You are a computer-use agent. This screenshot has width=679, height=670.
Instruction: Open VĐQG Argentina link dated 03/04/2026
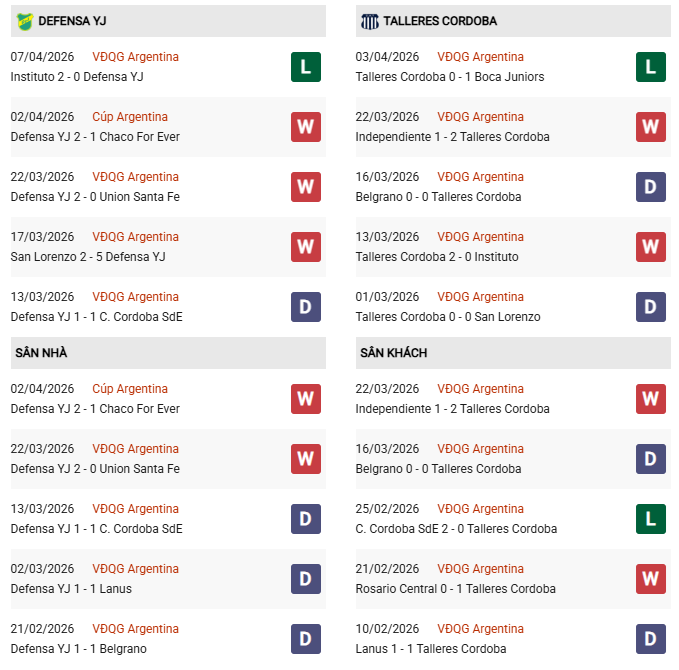tap(481, 57)
